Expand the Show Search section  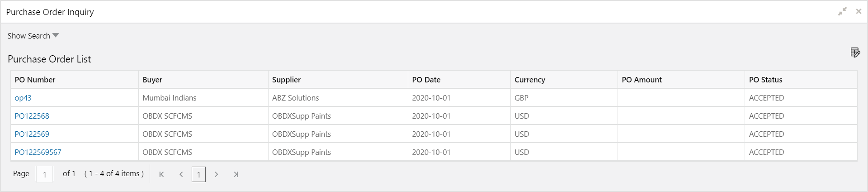click(33, 36)
